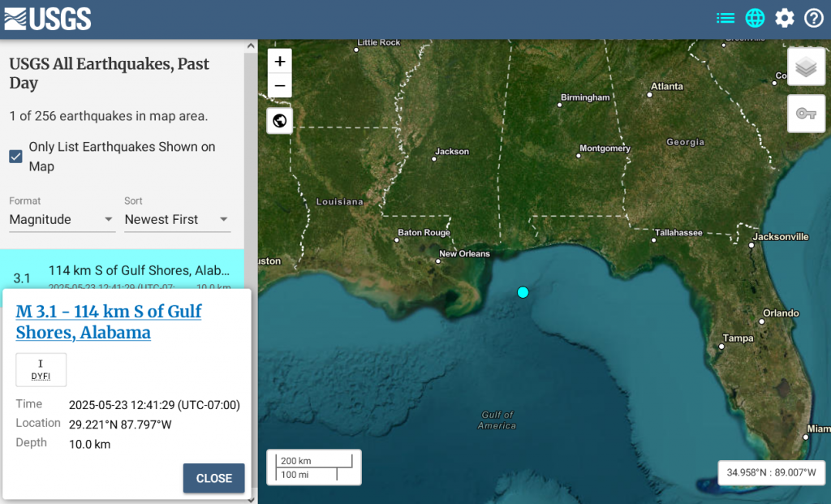Click the Atlanta map label

667,86
